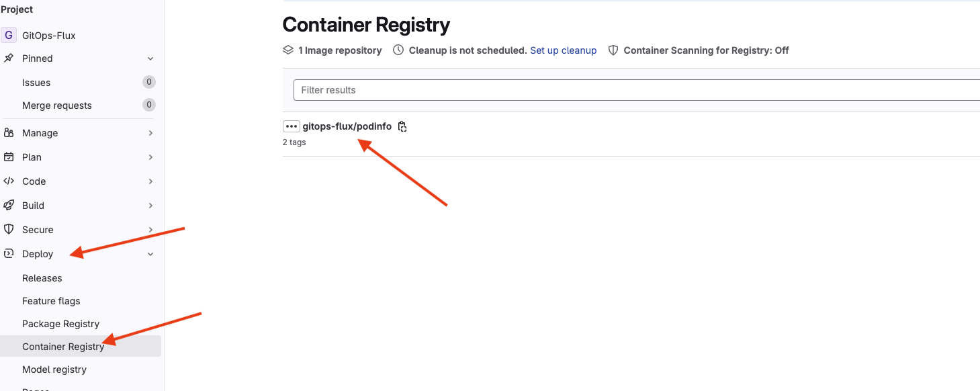Click the GitOps-Flux project avatar icon

pos(9,35)
